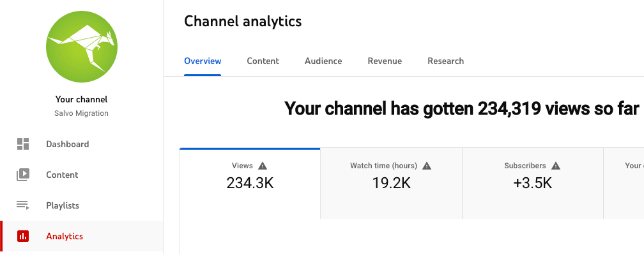Image resolution: width=644 pixels, height=254 pixels.
Task: Open the green kangaroo channel avatar
Action: (x=82, y=47)
